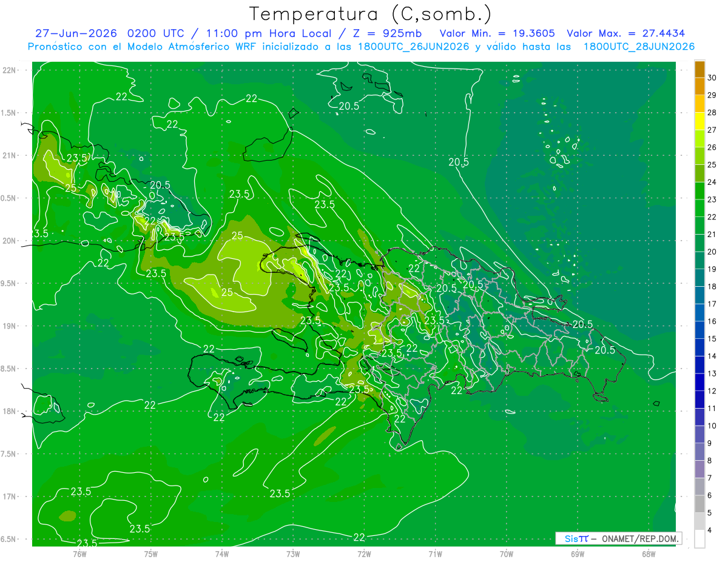Click the 70W longitude axis label
This screenshot has height=562, width=728.
click(507, 554)
